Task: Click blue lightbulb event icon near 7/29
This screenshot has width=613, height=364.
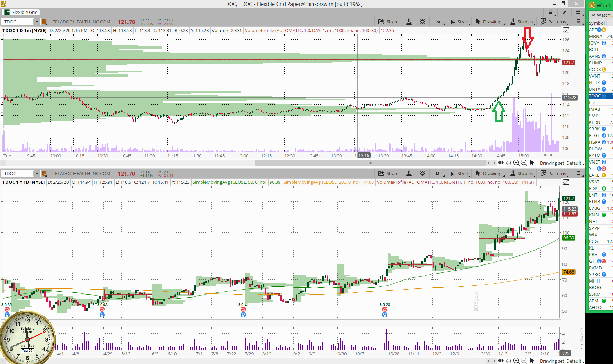Action: coord(243,315)
